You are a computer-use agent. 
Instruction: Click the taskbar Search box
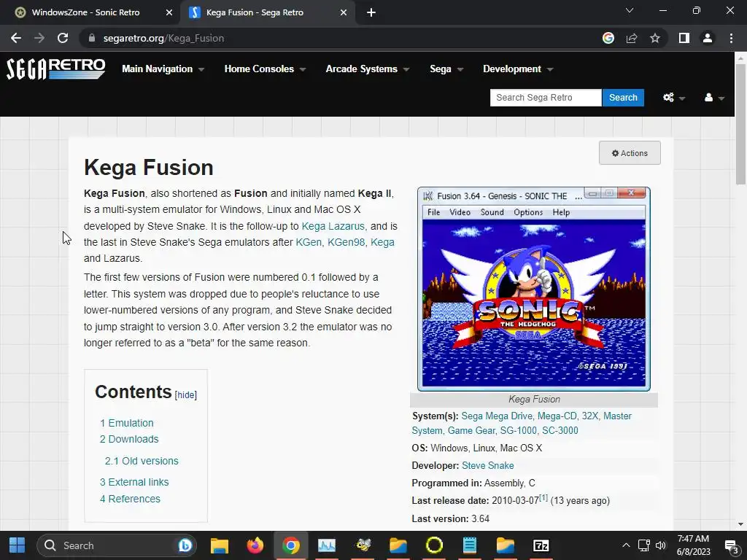coord(117,545)
